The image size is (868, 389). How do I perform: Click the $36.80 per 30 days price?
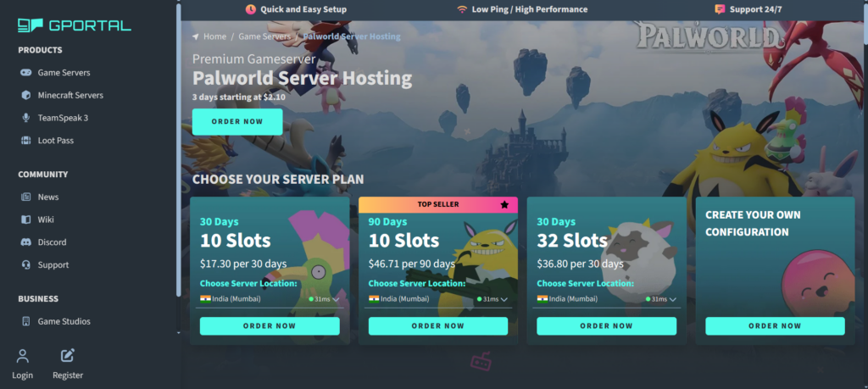[580, 264]
